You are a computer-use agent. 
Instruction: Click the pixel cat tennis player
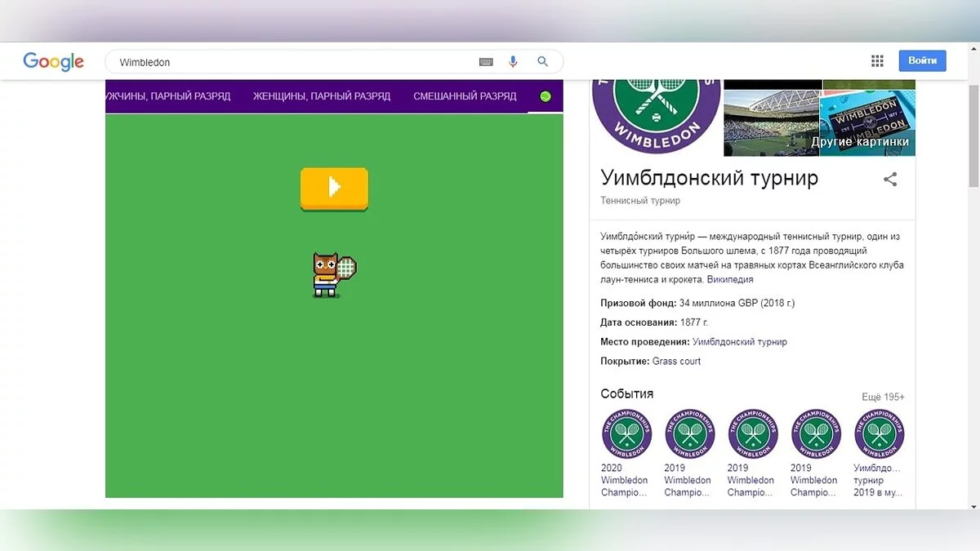pos(334,274)
